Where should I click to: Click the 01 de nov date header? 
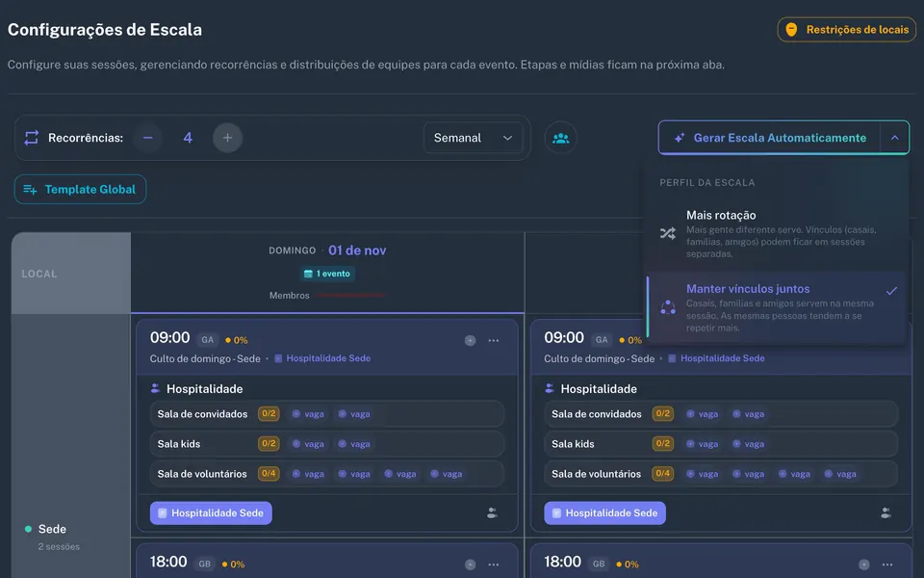click(x=357, y=250)
